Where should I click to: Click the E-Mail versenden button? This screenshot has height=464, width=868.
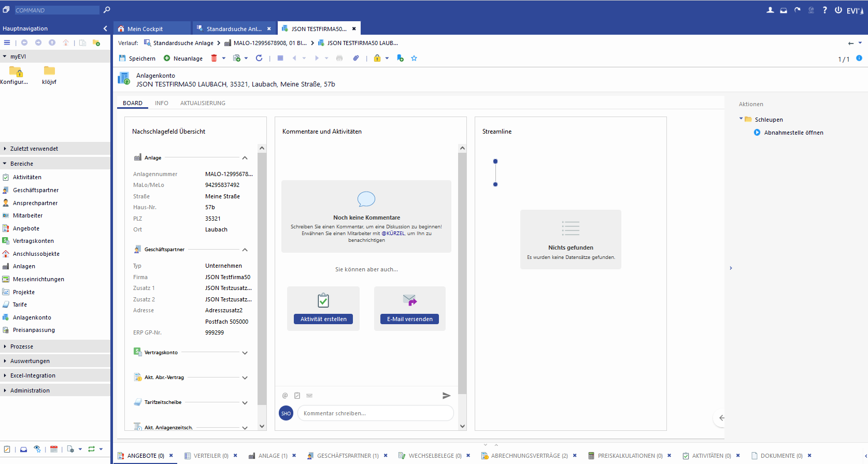[x=409, y=319]
